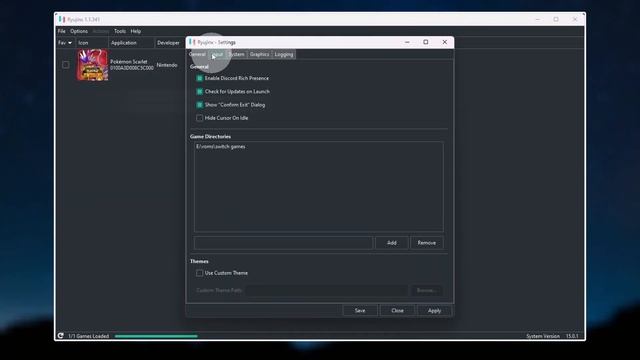Tick the favorite checkbox for Pokemon Scarlet
This screenshot has width=640, height=360.
pyautogui.click(x=66, y=65)
